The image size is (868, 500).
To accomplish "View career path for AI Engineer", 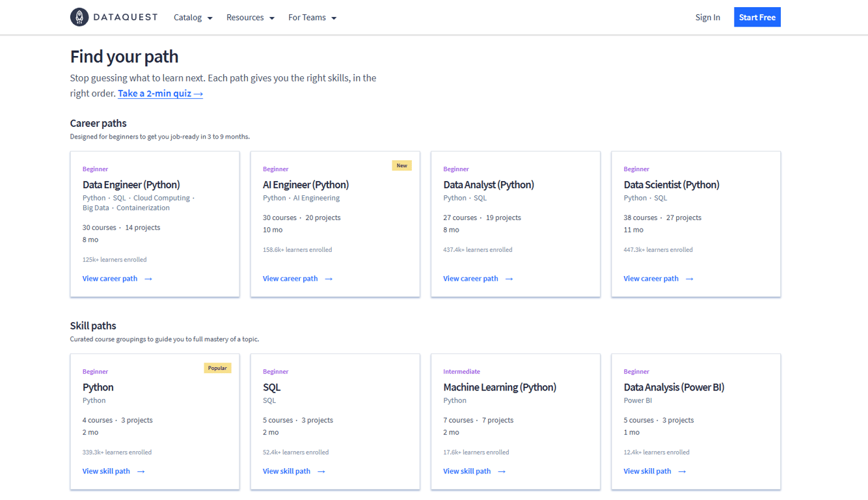I will point(297,279).
